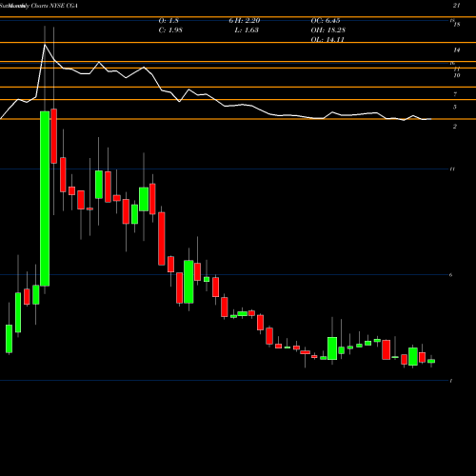Click the '2' axis label

click(455, 127)
